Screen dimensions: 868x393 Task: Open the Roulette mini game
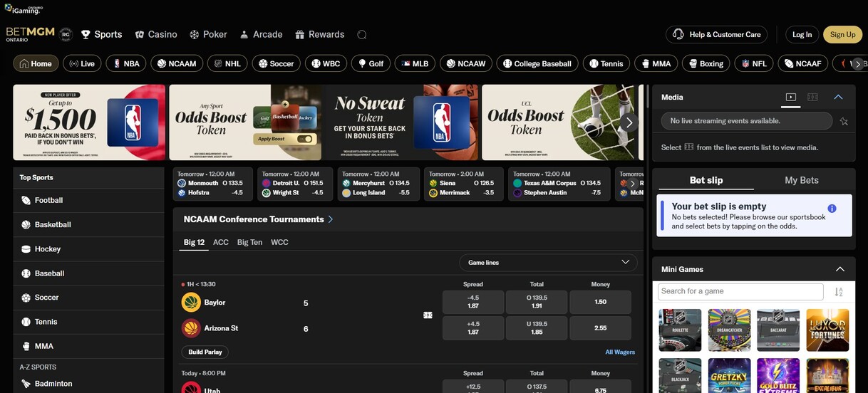680,330
